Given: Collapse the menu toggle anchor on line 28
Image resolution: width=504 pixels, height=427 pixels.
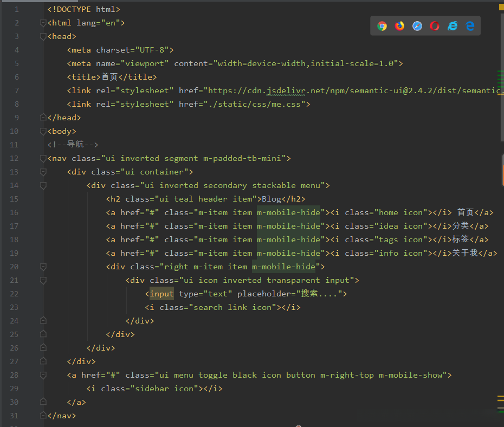Looking at the screenshot, I should coord(43,375).
